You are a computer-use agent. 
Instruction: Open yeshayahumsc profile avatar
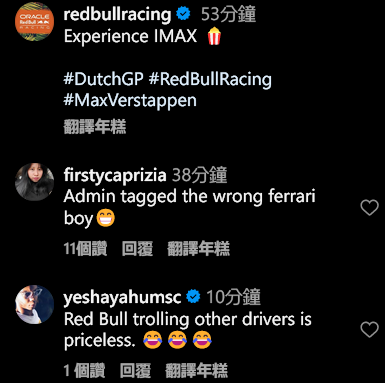pyautogui.click(x=34, y=304)
